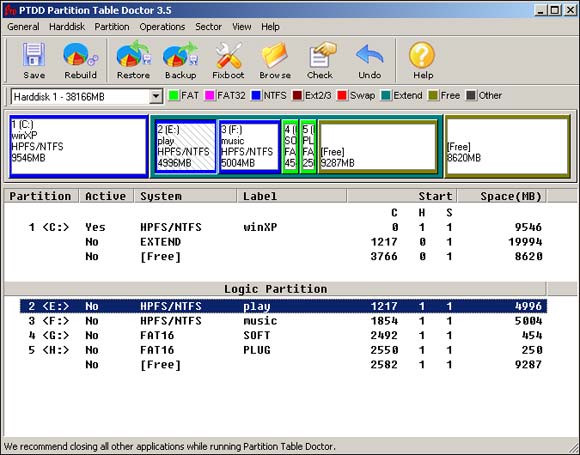The height and width of the screenshot is (455, 580).
Task: Select the music F: partition block
Action: (x=249, y=146)
